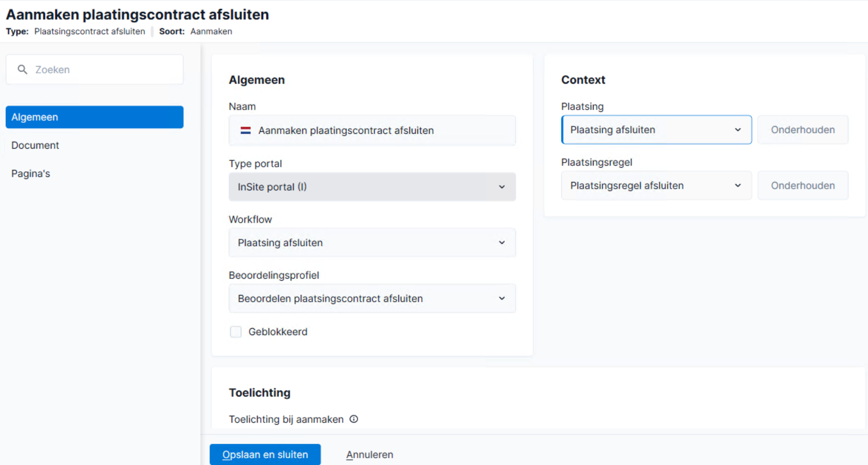Click the Annuleren link
The image size is (868, 465).
click(369, 455)
